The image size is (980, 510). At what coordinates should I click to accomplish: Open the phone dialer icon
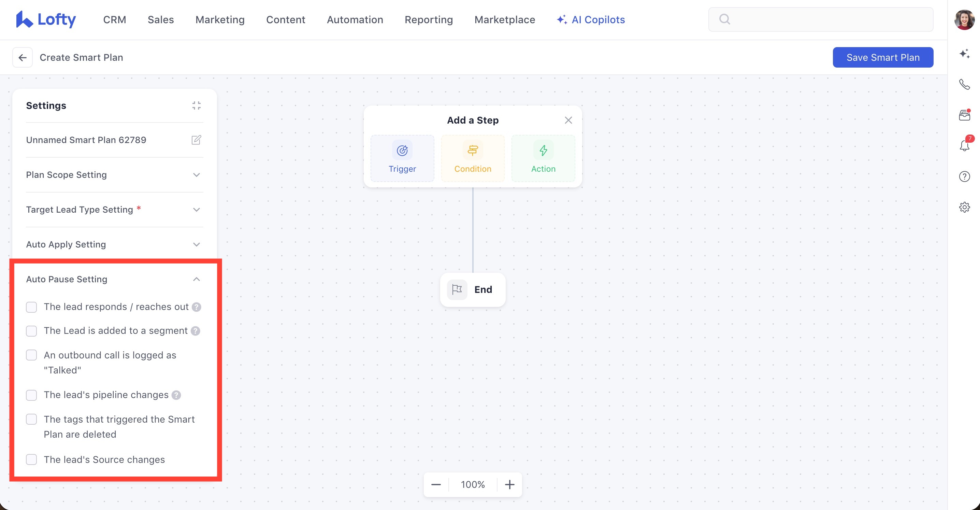pos(964,84)
